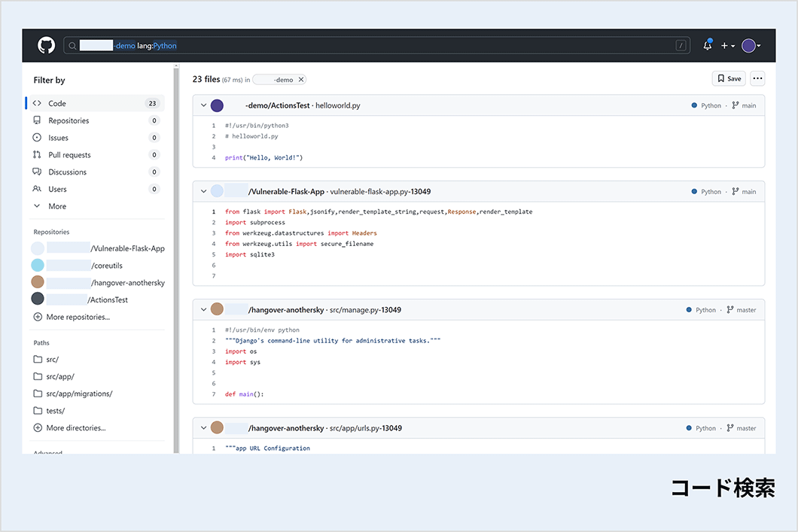798x532 pixels.
Task: Click the GitHub logo icon
Action: [47, 46]
